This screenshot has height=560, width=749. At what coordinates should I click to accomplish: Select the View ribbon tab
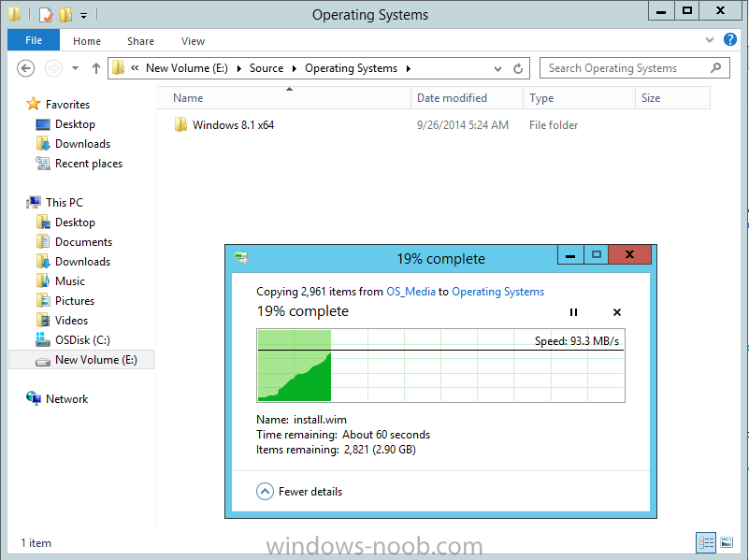[x=193, y=41]
